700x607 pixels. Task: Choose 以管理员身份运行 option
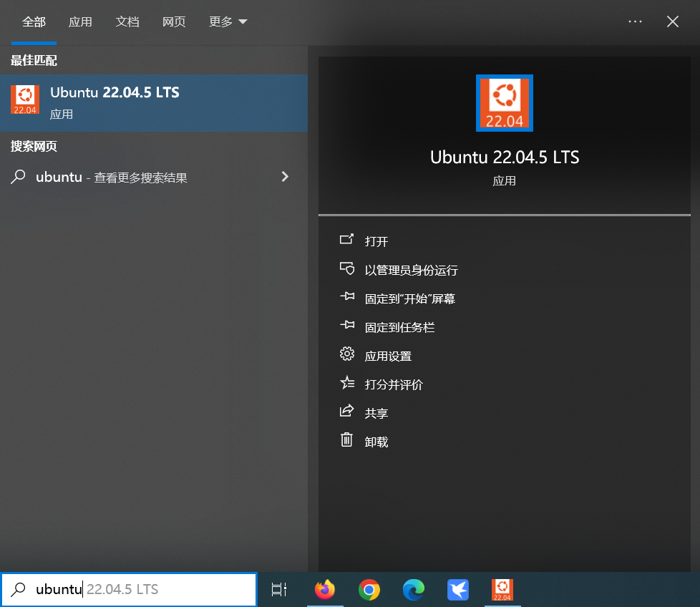[x=410, y=270]
